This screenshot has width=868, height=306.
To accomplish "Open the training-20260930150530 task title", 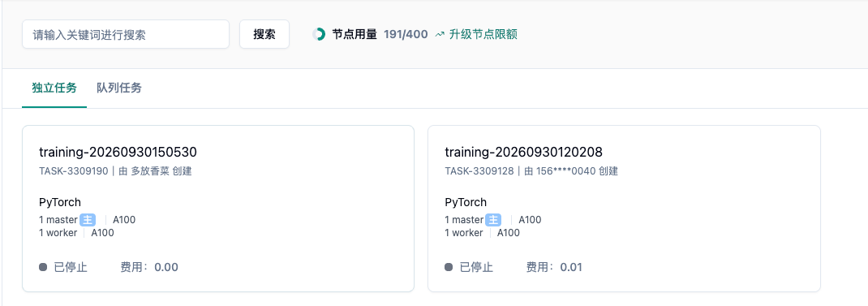I will 118,152.
